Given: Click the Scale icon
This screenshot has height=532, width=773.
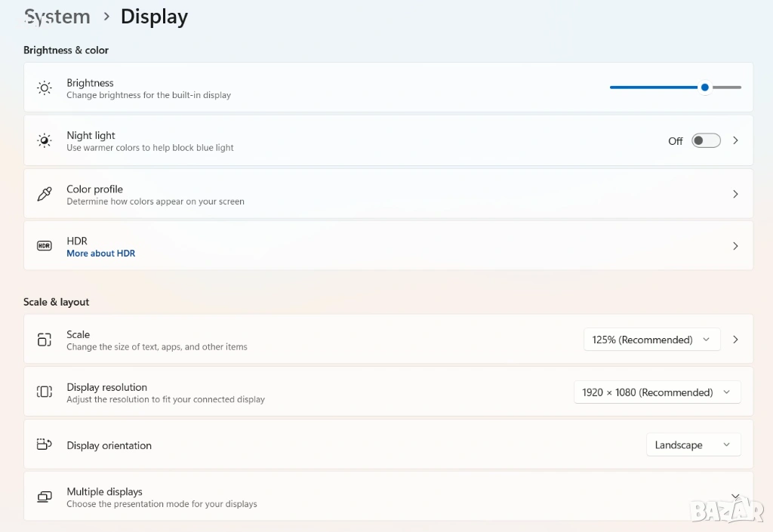Looking at the screenshot, I should [45, 340].
